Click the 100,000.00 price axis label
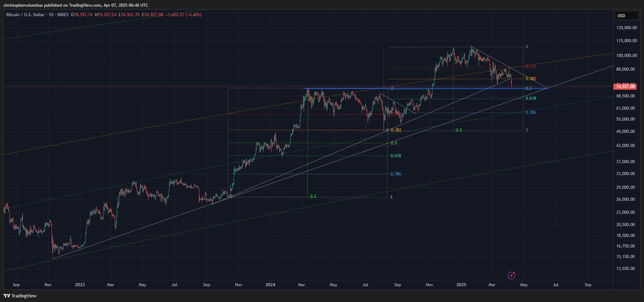This screenshot has height=302, width=644. pyautogui.click(x=626, y=55)
